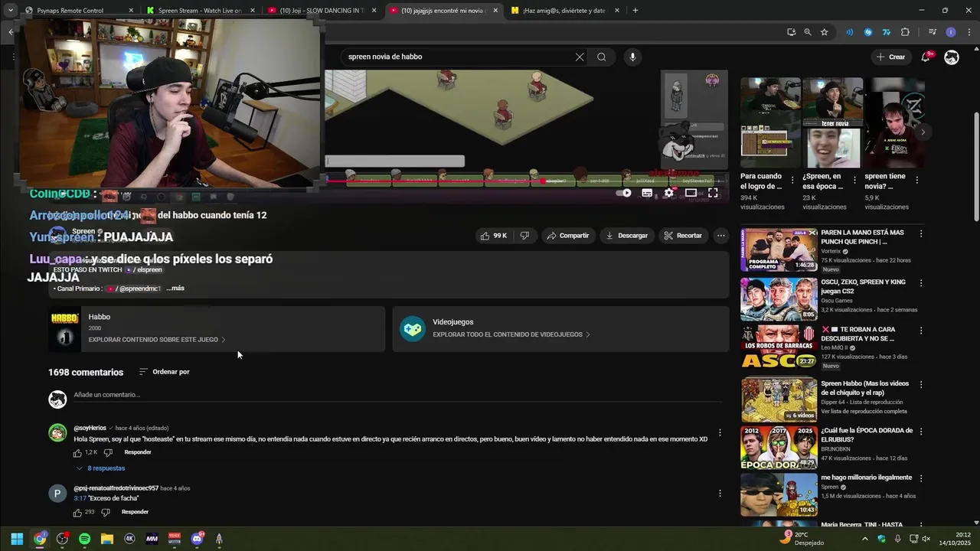
Task: Dislike the Exceso de facha comment
Action: click(x=106, y=512)
